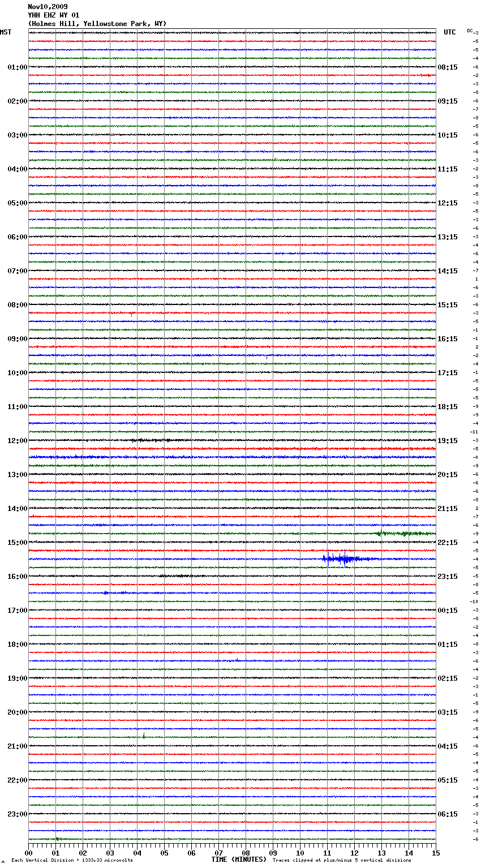The image size is (481, 868).
Task: Click the "12:15" UTC time label
Action: [448, 203]
